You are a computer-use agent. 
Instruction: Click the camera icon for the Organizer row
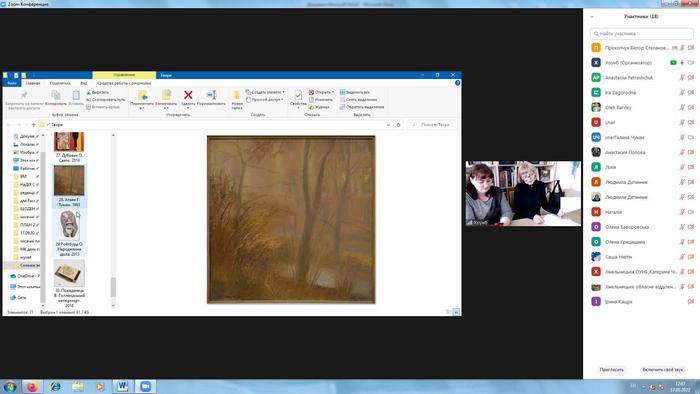point(691,63)
